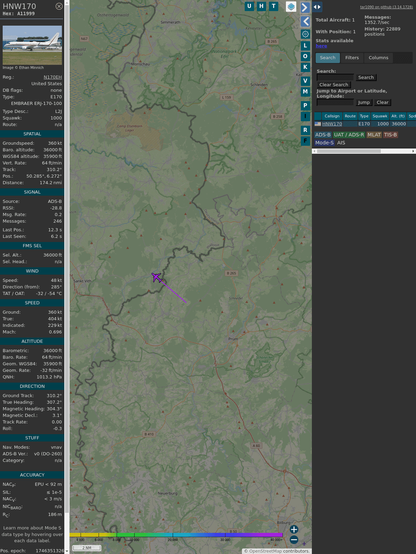Zoom out the map with minus button
Screen dimensions: 416x554
(294, 540)
